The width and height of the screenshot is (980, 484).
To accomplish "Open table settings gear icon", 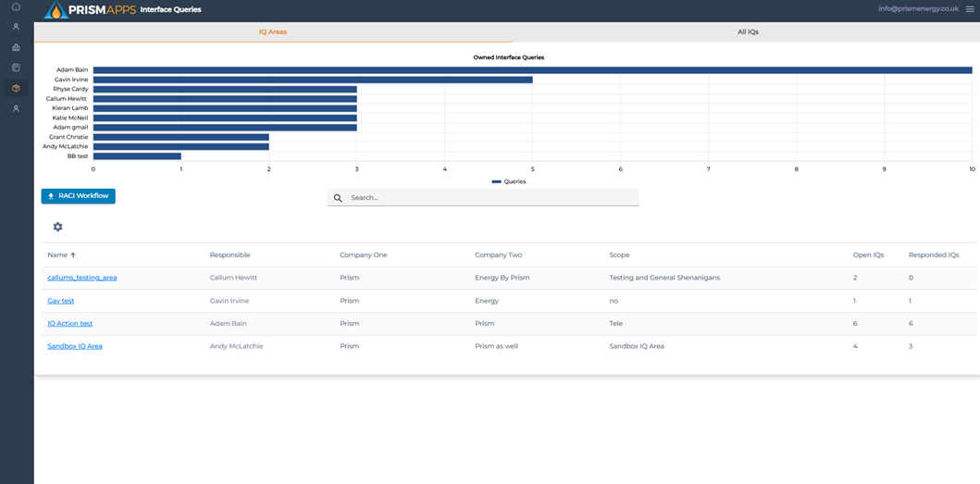I will (x=58, y=227).
